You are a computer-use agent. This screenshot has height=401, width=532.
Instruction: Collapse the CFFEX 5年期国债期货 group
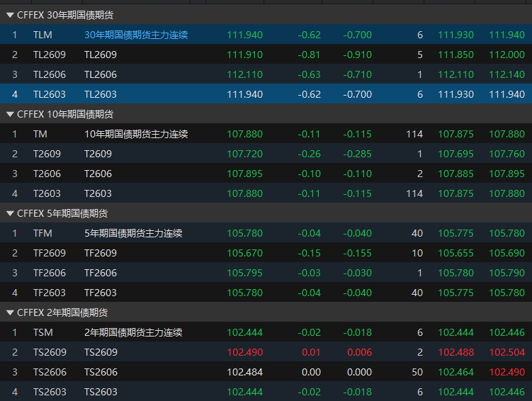[x=10, y=213]
